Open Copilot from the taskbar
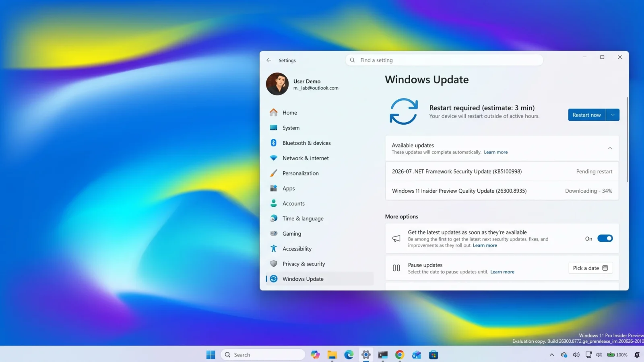 [315, 355]
